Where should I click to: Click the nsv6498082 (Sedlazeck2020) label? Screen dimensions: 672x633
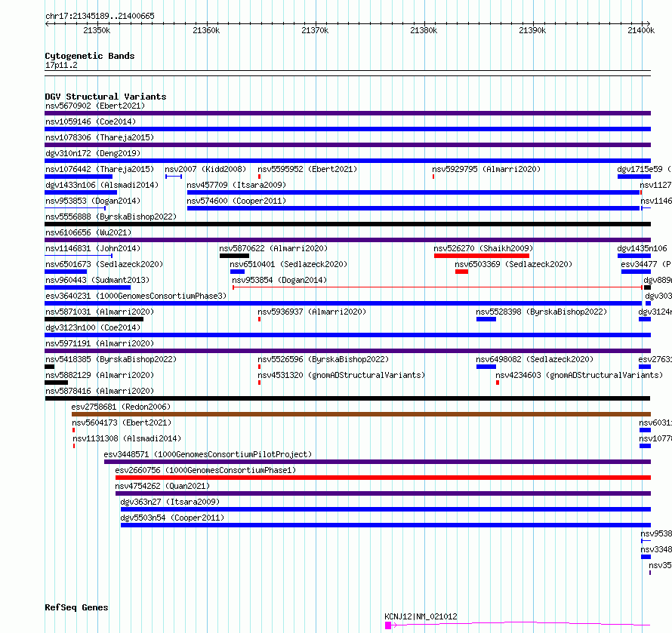point(535,359)
